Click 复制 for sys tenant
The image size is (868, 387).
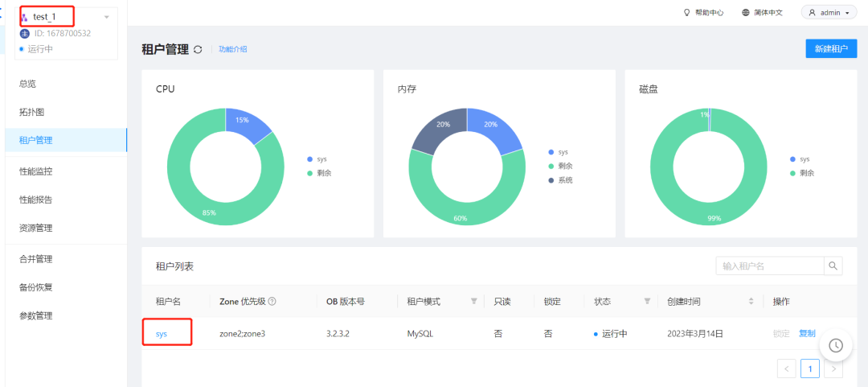pos(807,333)
